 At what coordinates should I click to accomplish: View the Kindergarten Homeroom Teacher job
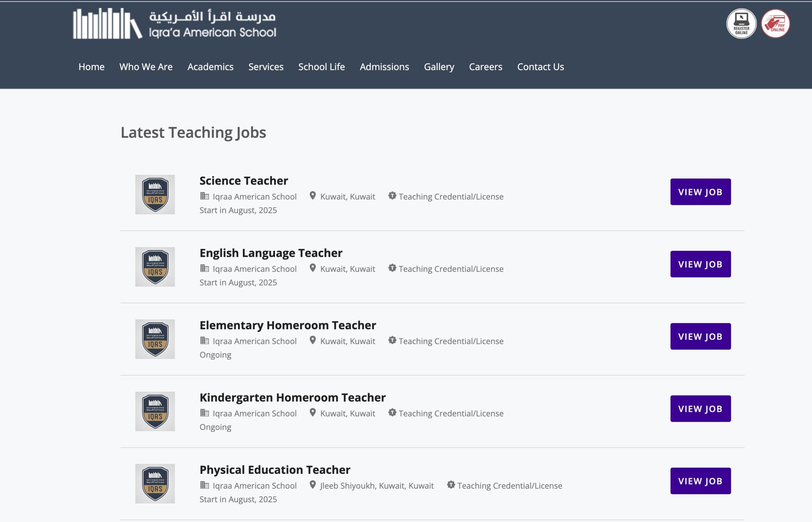pyautogui.click(x=700, y=408)
